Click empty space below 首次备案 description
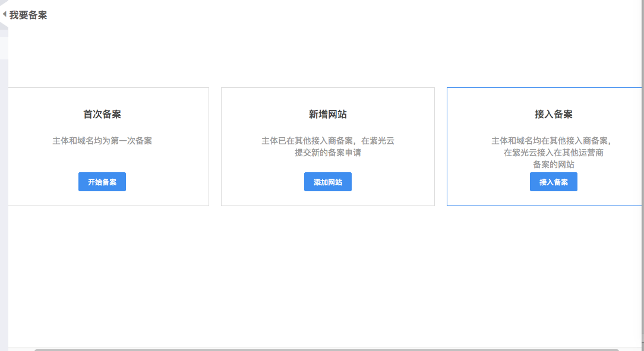 click(102, 159)
